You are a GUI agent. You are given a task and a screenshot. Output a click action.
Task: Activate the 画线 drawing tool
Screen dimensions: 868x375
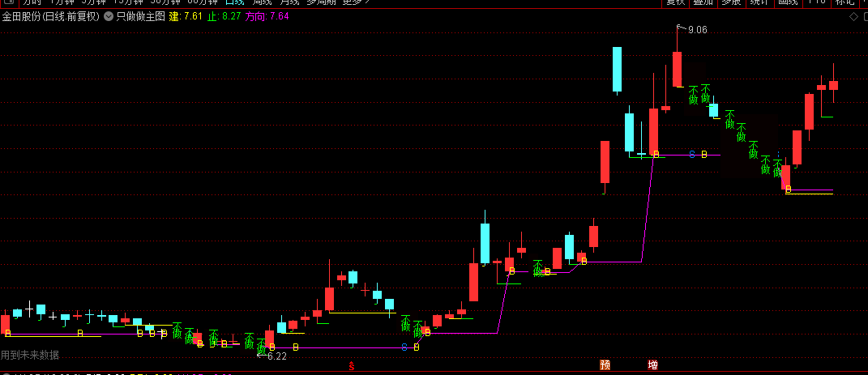click(x=787, y=2)
